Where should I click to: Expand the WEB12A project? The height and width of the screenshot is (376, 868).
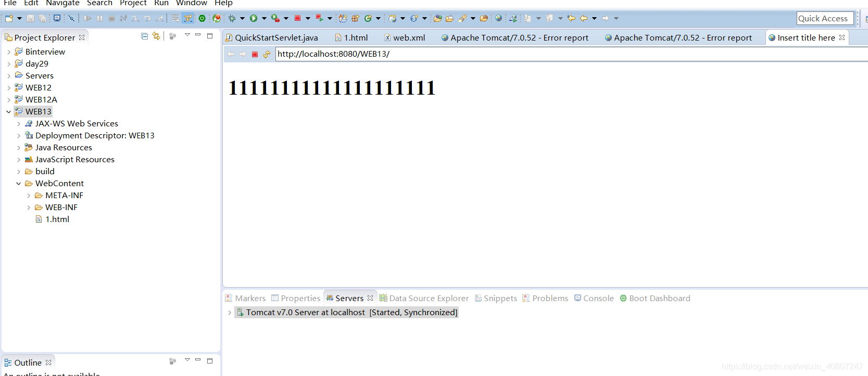[9, 99]
